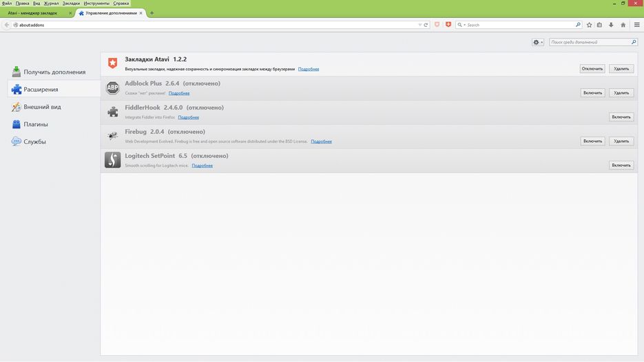Open the File menu (Файл)
This screenshot has width=644, height=362.
tap(7, 3)
